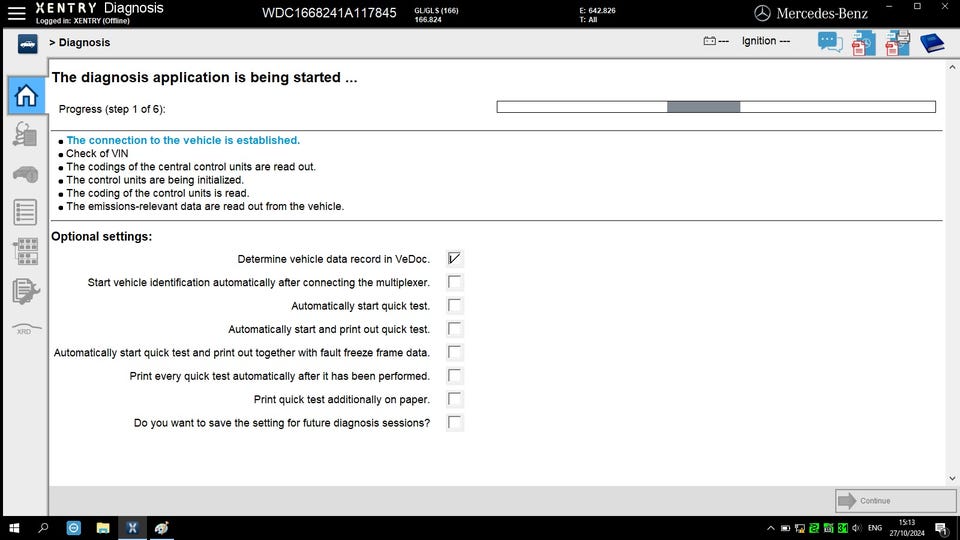This screenshot has width=960, height=540.
Task: Open File Explorer from the taskbar
Action: click(x=103, y=528)
